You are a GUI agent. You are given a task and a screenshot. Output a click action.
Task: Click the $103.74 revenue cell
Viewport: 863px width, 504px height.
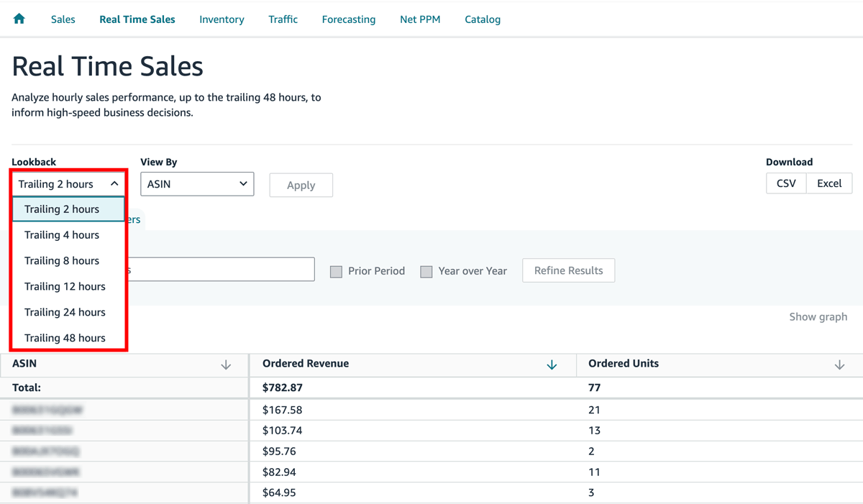tap(413, 431)
